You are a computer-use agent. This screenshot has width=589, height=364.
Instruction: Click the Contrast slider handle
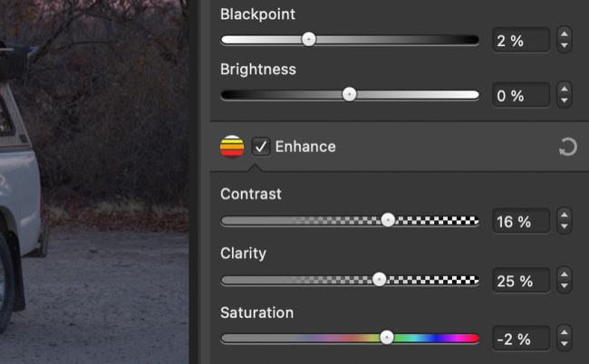388,220
